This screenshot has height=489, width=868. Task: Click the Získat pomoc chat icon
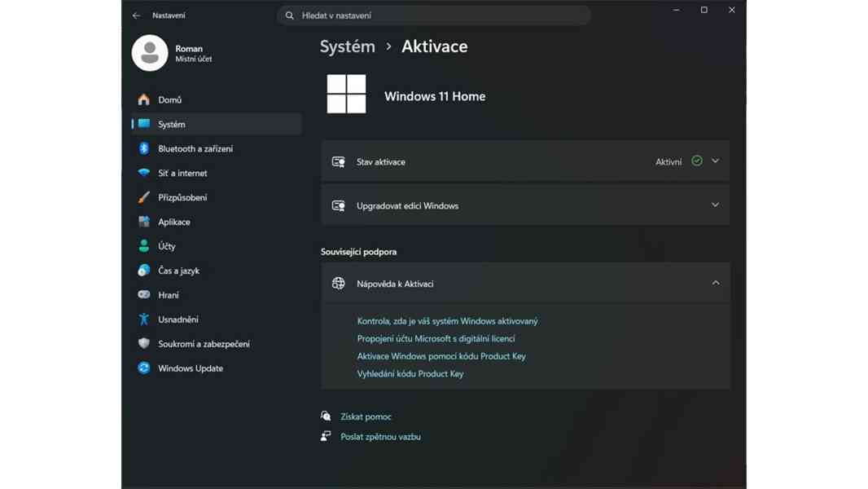(x=326, y=416)
